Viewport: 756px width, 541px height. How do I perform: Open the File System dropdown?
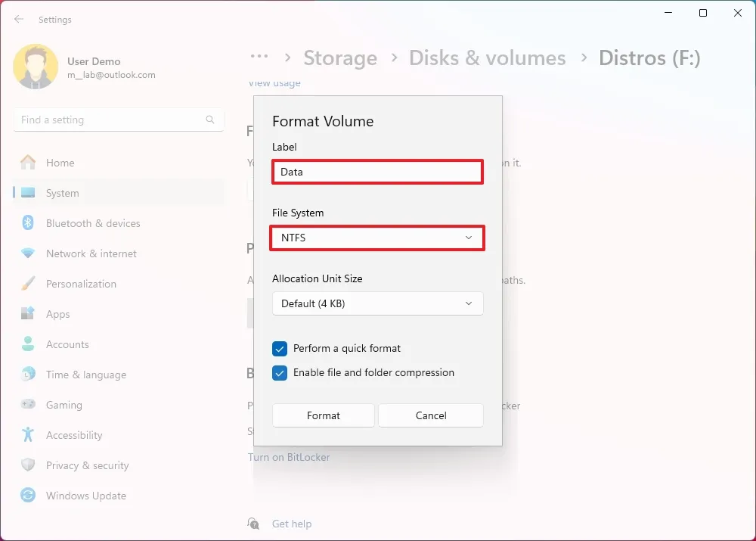(377, 238)
